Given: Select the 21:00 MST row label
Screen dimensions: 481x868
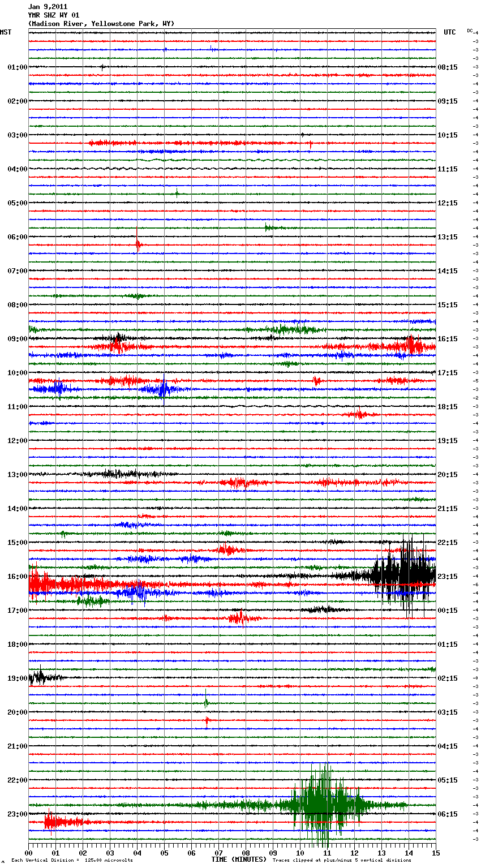Looking at the screenshot, I should (x=18, y=746).
